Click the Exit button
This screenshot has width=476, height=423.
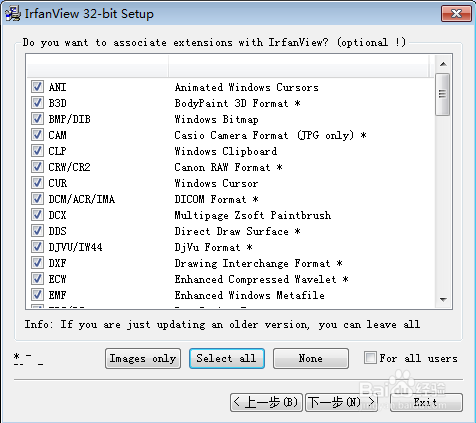426,402
